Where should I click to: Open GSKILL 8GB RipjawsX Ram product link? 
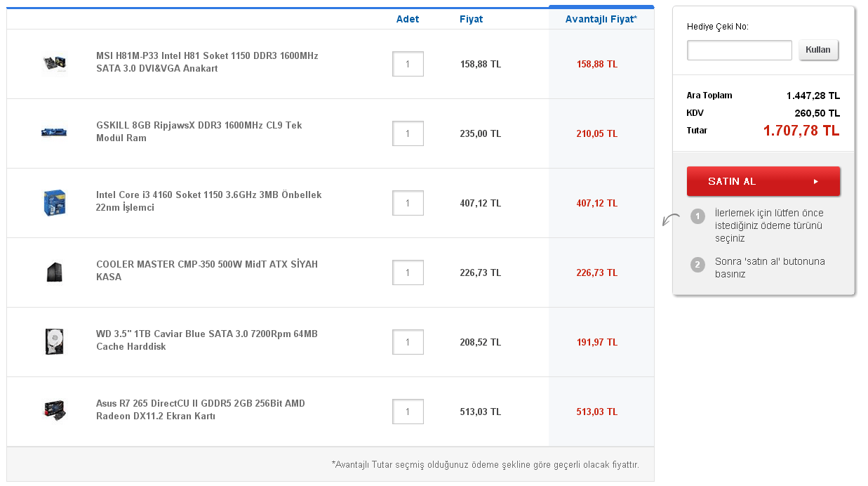[199, 131]
